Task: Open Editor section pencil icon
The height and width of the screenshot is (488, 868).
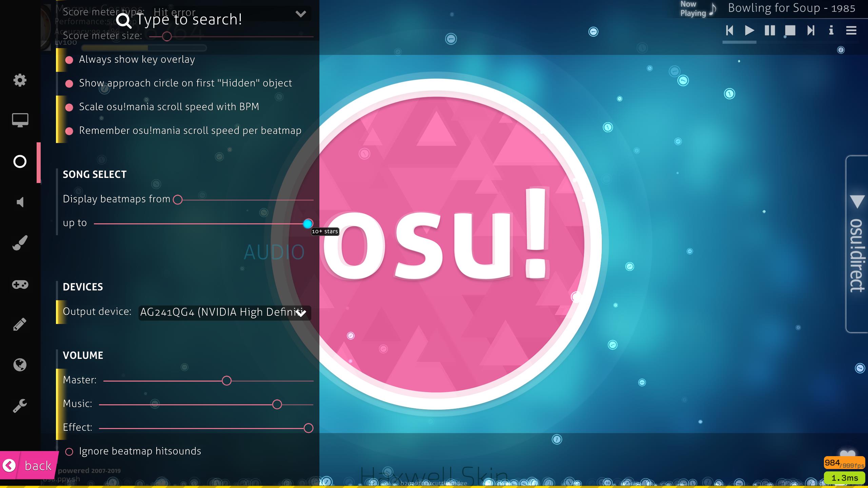Action: coord(20,324)
